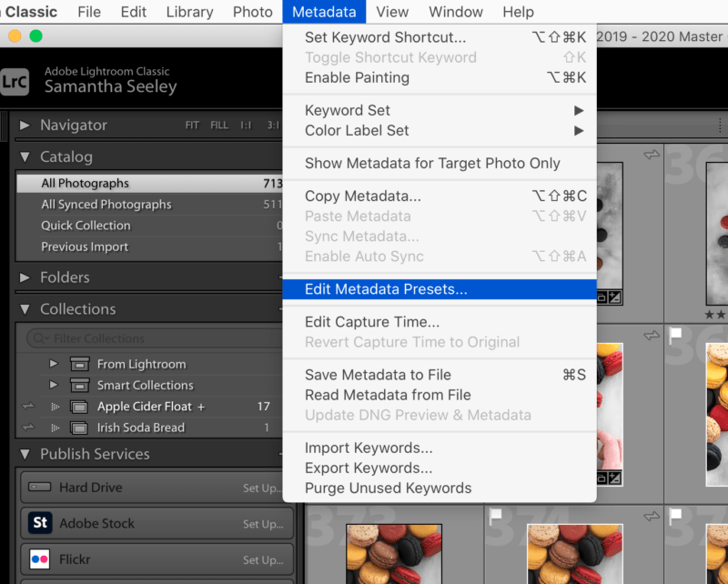Viewport: 728px width, 584px height.
Task: Open the View menu
Action: [392, 12]
